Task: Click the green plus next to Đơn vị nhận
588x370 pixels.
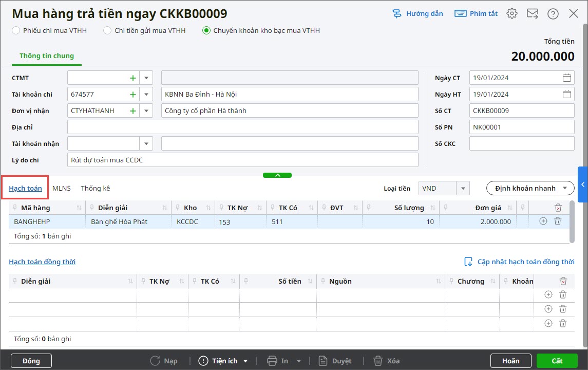Action: click(133, 111)
